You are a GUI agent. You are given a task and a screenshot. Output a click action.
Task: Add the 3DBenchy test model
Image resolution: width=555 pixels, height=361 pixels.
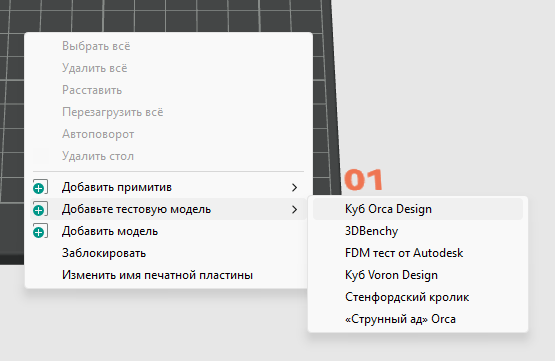418,231
